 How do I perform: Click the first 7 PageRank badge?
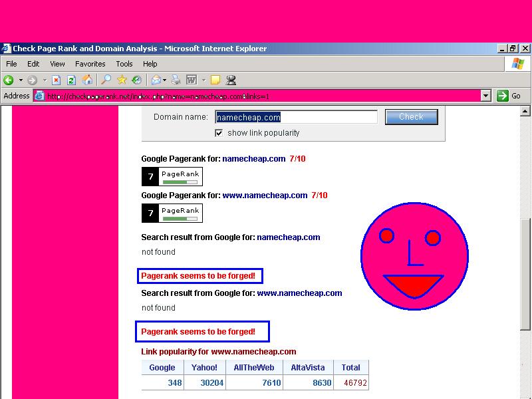pyautogui.click(x=172, y=176)
